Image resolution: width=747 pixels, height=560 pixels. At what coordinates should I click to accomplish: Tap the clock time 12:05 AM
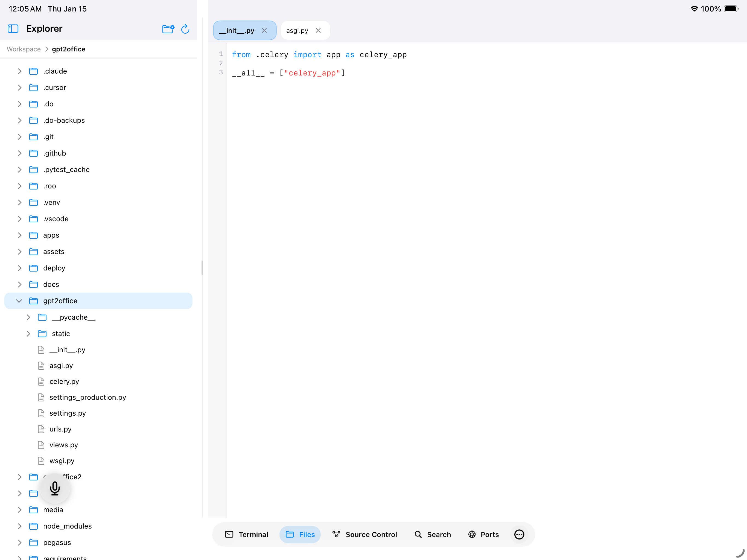click(x=25, y=9)
